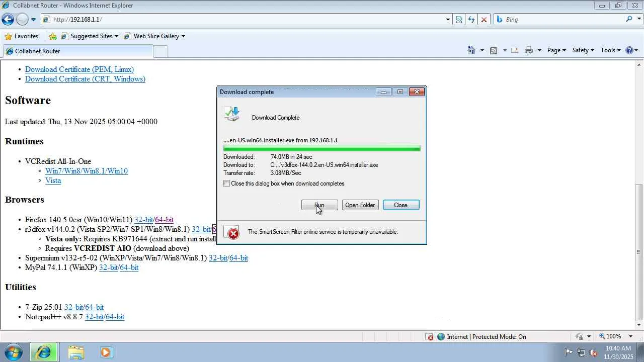Download Notepad++ v8.8.7 32-bit

94,317
